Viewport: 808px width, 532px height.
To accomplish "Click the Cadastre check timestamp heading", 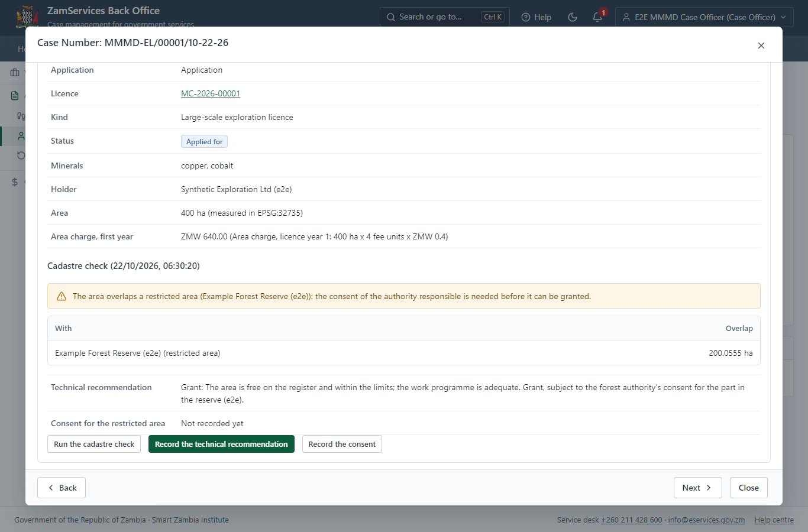I will [124, 266].
